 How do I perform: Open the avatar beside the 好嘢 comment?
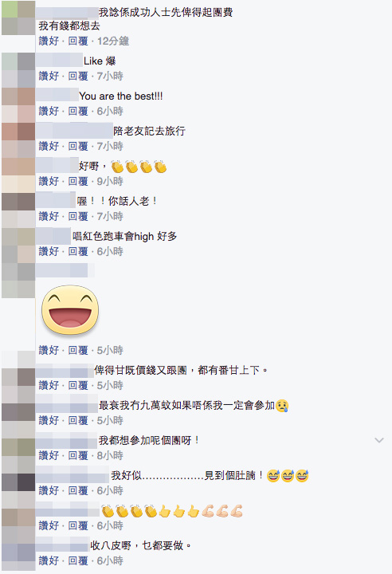(x=18, y=175)
